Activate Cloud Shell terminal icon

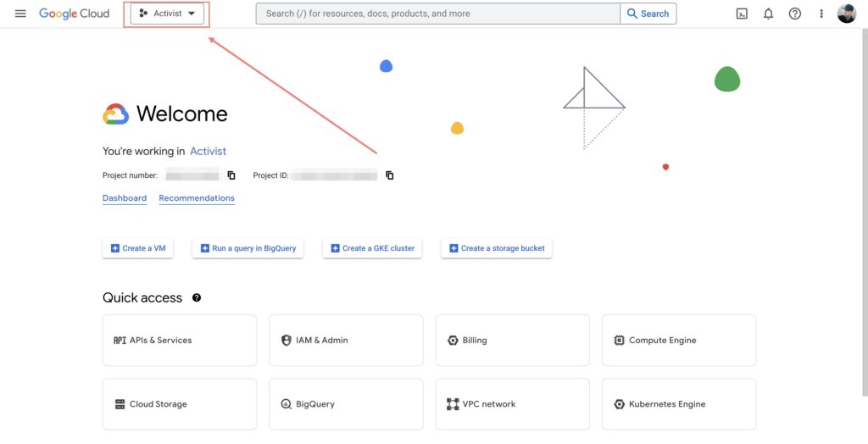coord(742,14)
